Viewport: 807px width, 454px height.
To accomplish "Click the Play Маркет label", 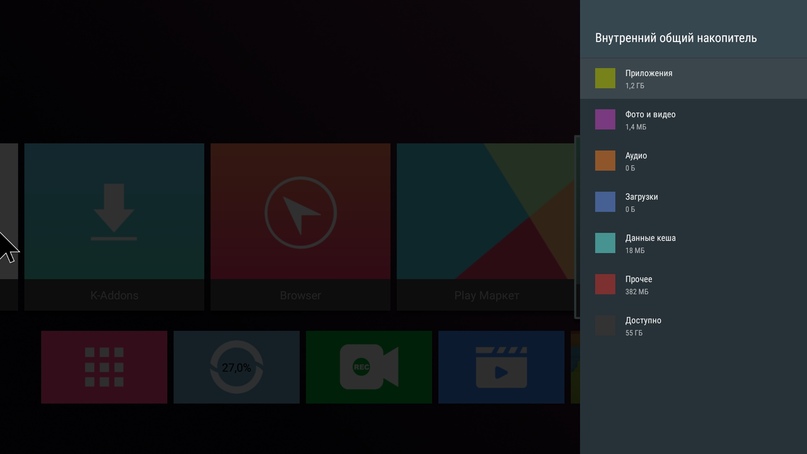I will click(486, 295).
